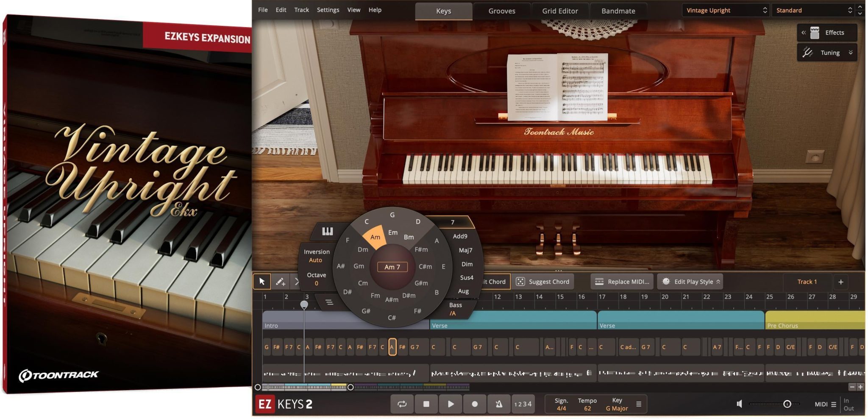
Task: Select the Keys tab
Action: [x=444, y=11]
